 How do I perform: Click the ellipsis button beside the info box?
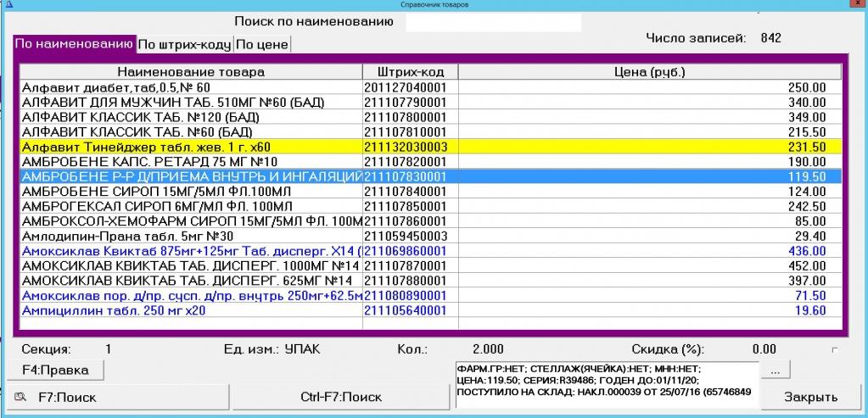(x=776, y=370)
